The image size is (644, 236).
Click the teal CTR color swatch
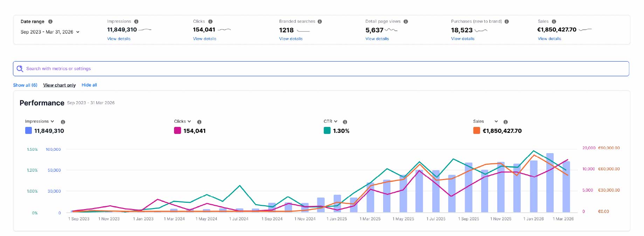coord(327,130)
